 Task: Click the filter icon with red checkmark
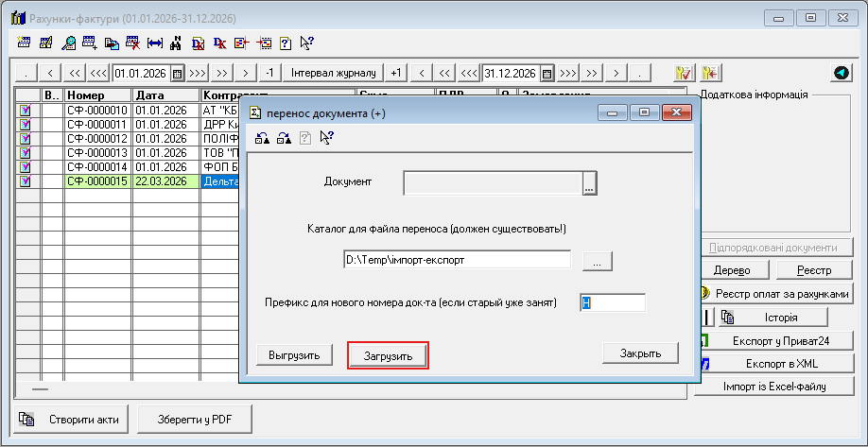[685, 73]
